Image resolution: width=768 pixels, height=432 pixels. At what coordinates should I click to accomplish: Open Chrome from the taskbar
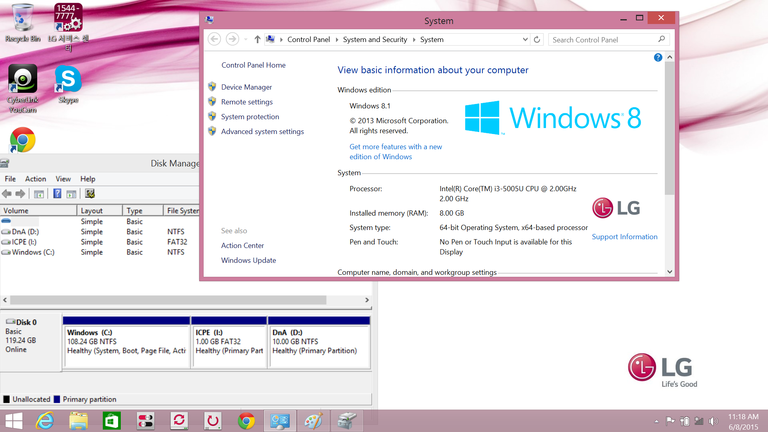point(246,421)
